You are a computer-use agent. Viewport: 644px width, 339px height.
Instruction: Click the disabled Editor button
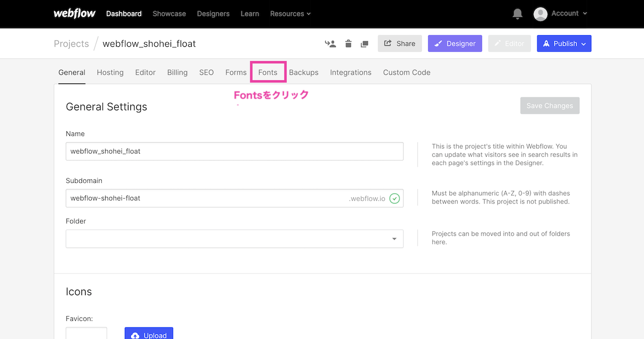pos(509,43)
